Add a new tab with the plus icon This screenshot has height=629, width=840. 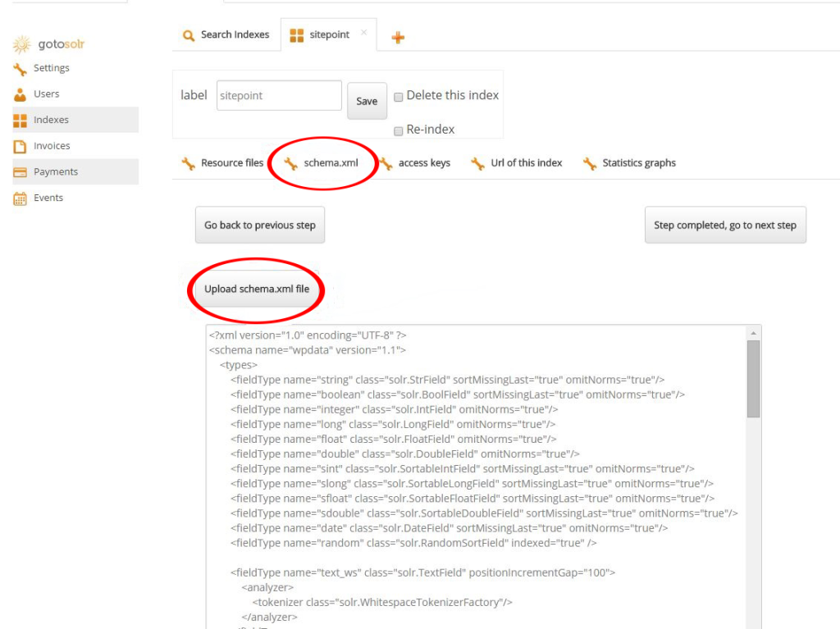click(398, 37)
